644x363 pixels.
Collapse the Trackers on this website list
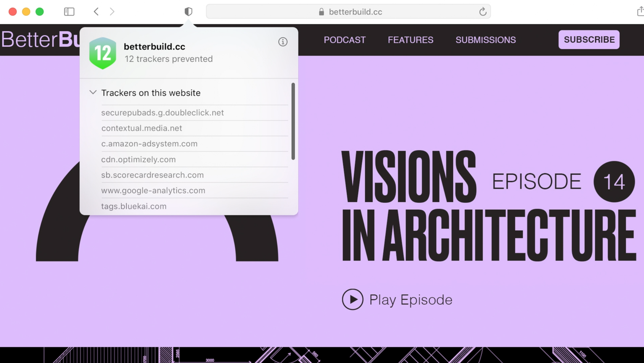pos(93,93)
